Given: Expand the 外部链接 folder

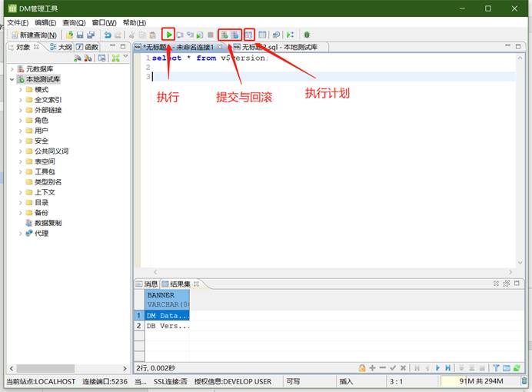Looking at the screenshot, I should (21, 110).
